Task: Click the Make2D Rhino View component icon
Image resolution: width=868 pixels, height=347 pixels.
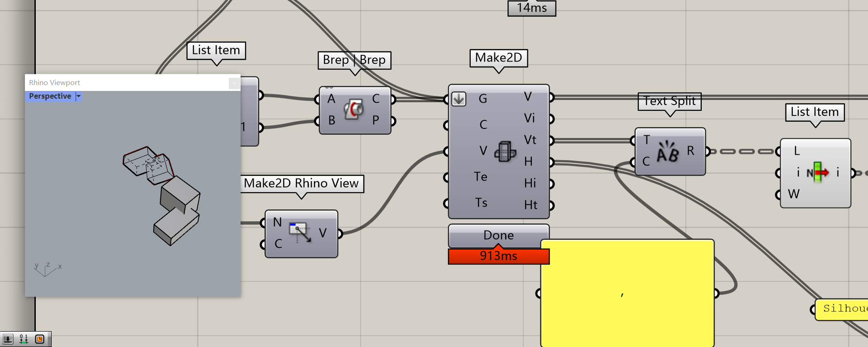Action: click(300, 233)
